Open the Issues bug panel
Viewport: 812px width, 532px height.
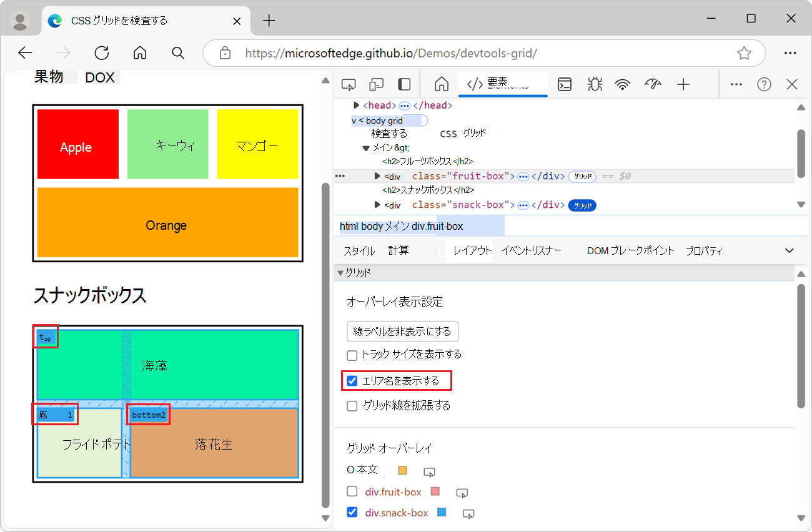coord(594,84)
